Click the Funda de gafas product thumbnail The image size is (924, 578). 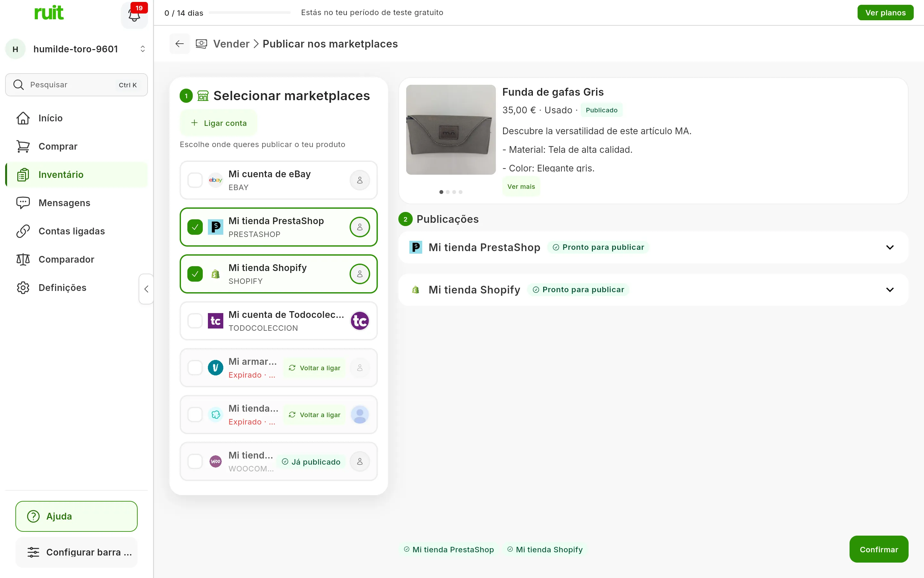click(x=450, y=130)
